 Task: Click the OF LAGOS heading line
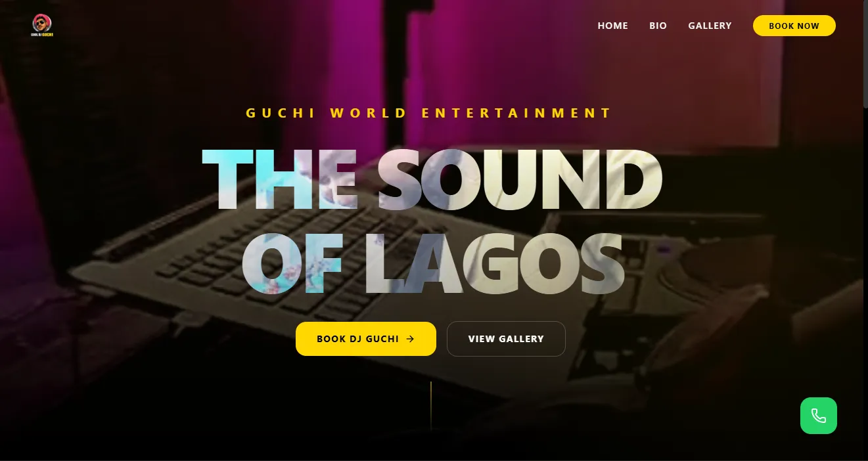pos(432,263)
